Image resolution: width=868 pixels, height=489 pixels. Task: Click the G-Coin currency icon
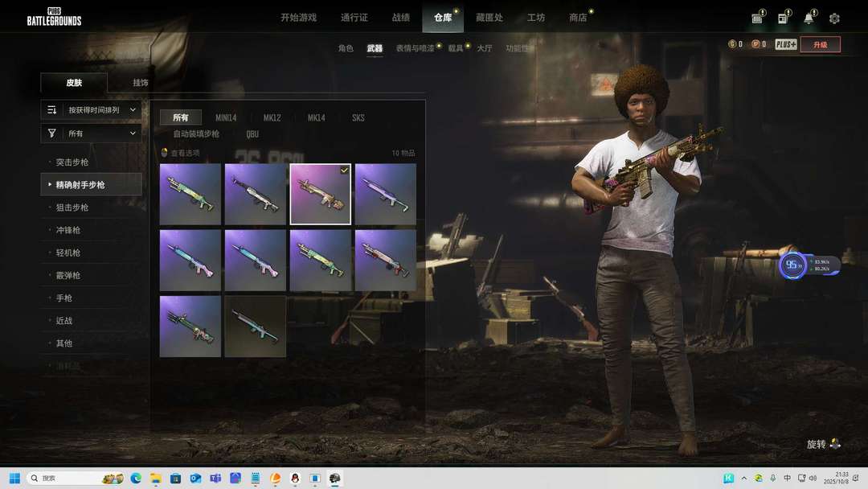point(732,44)
